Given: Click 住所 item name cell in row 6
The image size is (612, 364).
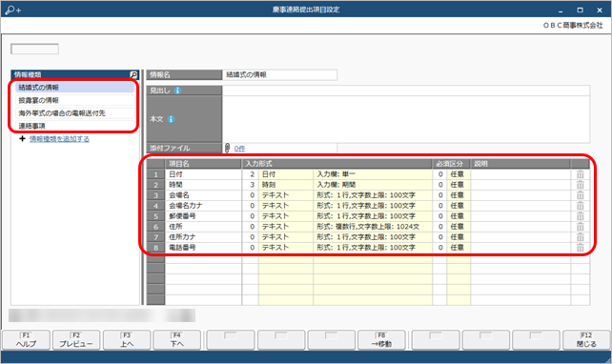Looking at the screenshot, I should [x=203, y=227].
